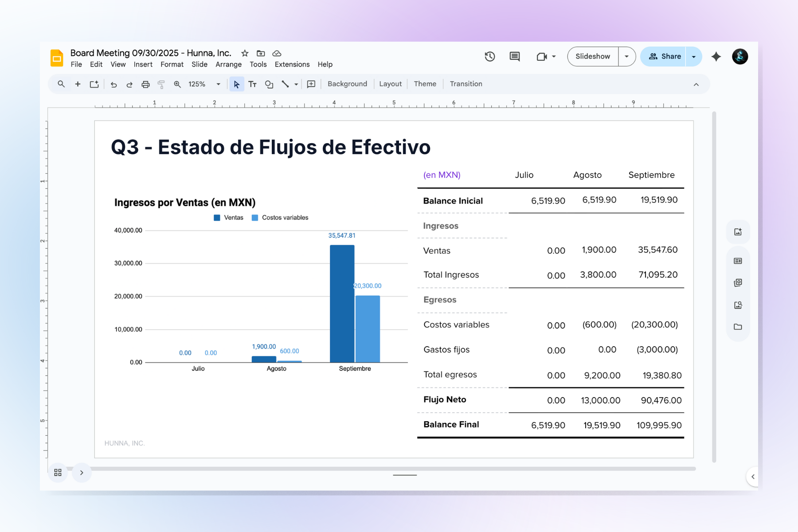Image resolution: width=798 pixels, height=532 pixels.
Task: Open the Extensions menu
Action: pos(292,64)
